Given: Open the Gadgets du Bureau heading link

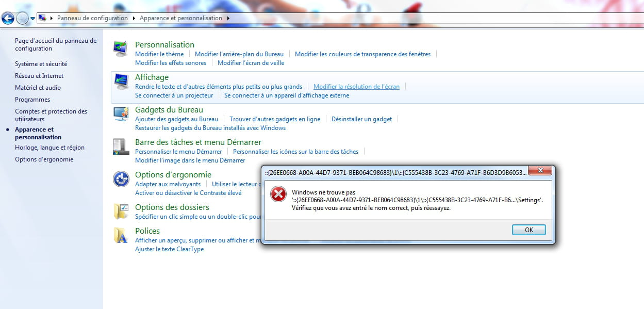Looking at the screenshot, I should point(169,109).
